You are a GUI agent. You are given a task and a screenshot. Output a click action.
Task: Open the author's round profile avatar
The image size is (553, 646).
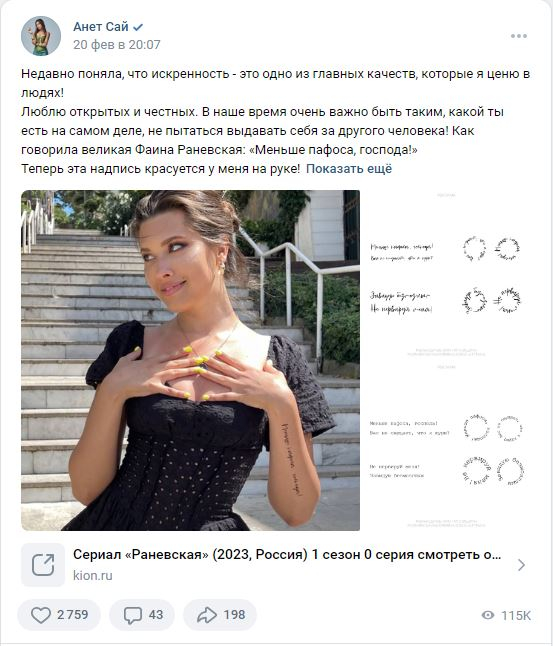(41, 36)
